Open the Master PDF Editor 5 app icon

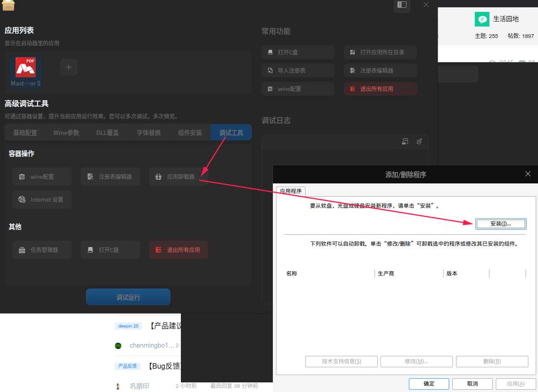click(26, 72)
